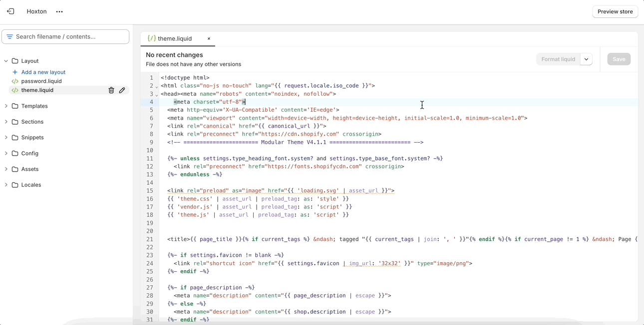Click the No recent changes heading
This screenshot has height=325, width=644.
pos(174,55)
